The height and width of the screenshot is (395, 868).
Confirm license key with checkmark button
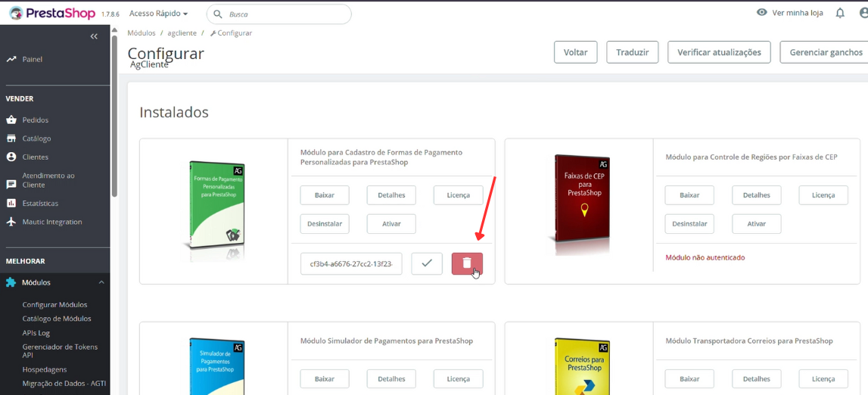coord(427,264)
